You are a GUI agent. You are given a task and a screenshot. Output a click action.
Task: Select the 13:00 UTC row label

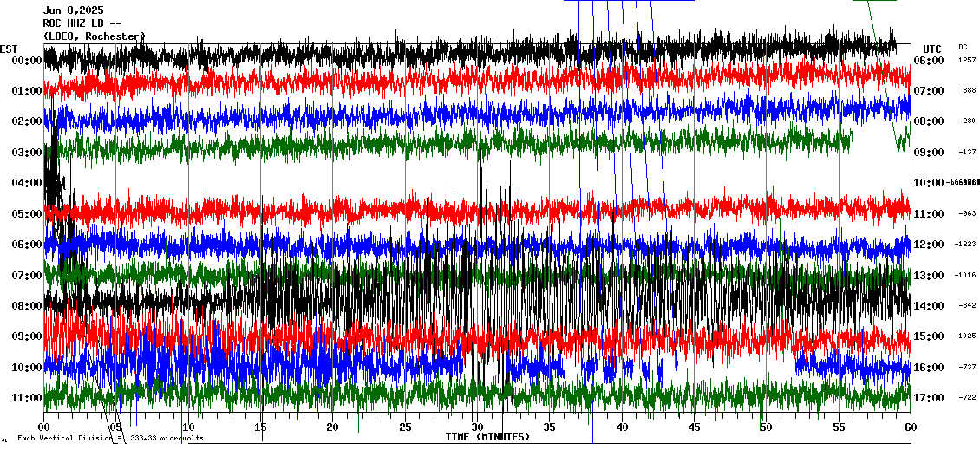(x=929, y=275)
